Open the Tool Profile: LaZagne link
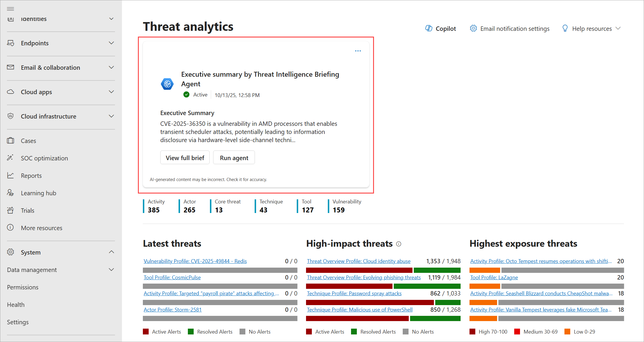Screen dimensions: 644x342 pos(494,277)
